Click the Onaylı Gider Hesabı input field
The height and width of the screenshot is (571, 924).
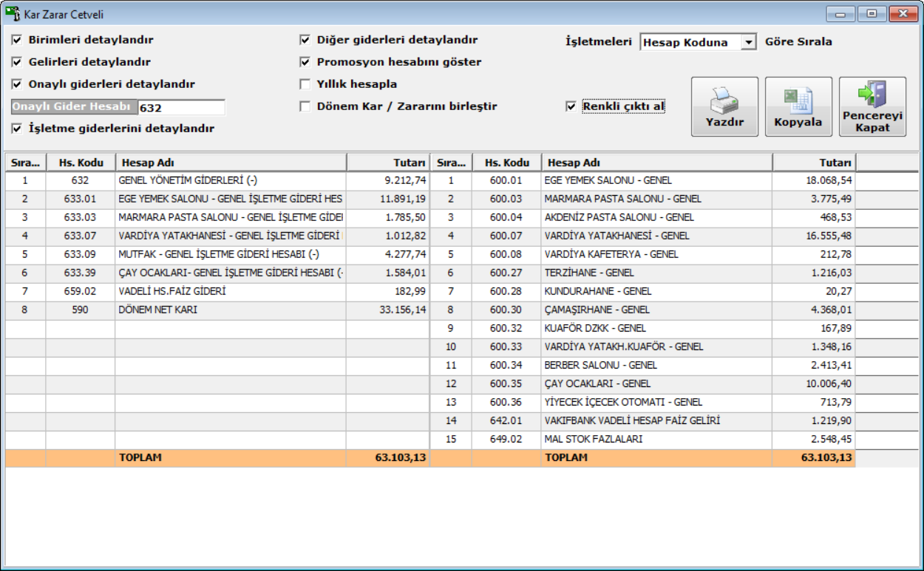tap(181, 108)
